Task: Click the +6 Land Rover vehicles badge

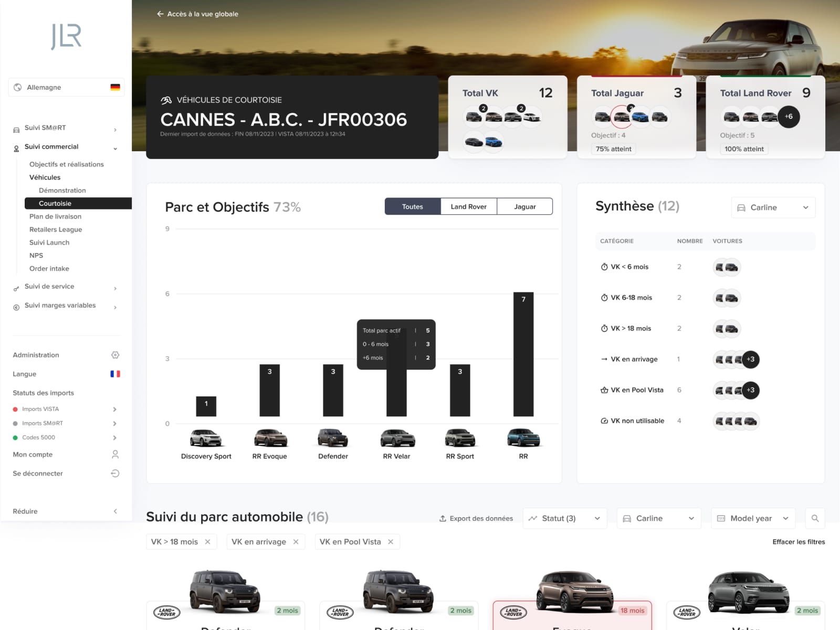Action: tap(789, 117)
